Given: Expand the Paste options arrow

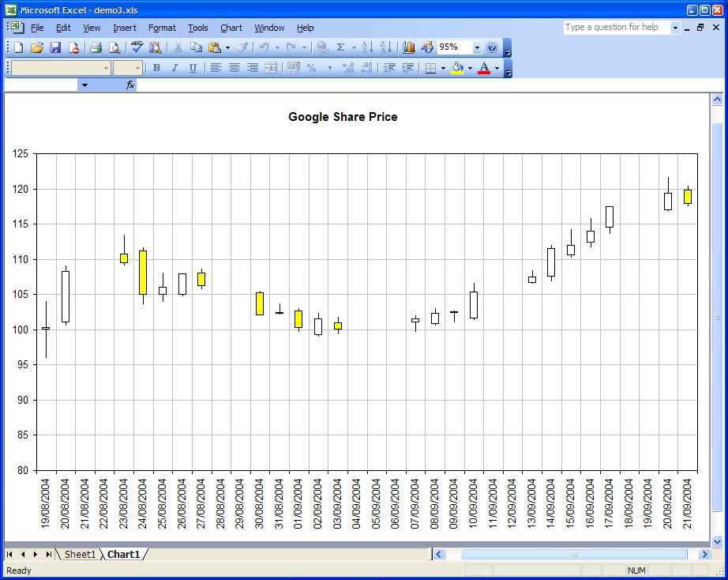Looking at the screenshot, I should (227, 47).
